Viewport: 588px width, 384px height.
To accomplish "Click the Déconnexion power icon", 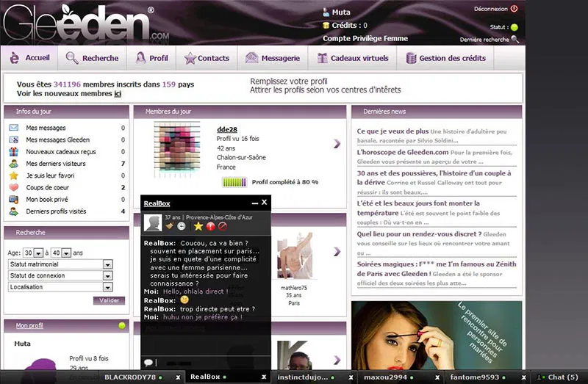I will 514,9.
